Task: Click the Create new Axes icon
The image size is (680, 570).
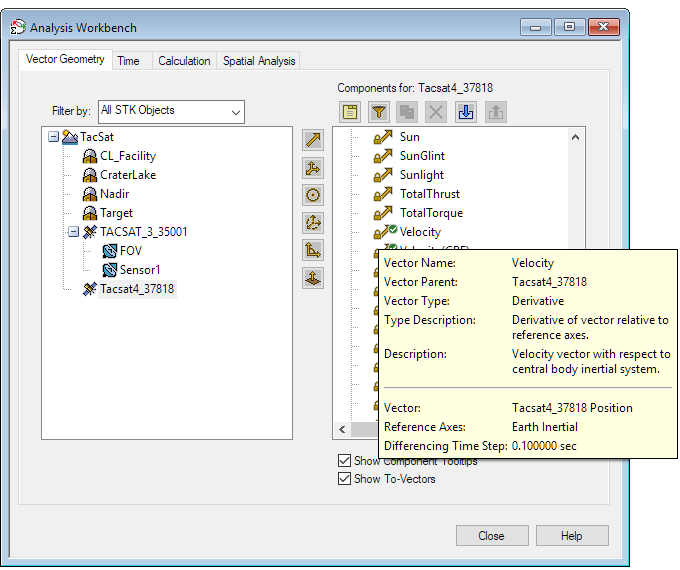Action: point(313,168)
